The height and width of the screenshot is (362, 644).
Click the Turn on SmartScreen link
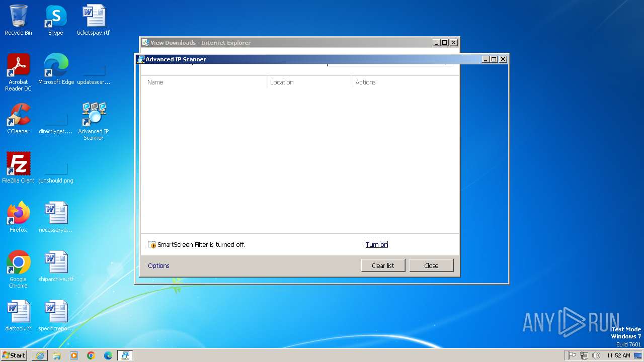click(376, 244)
